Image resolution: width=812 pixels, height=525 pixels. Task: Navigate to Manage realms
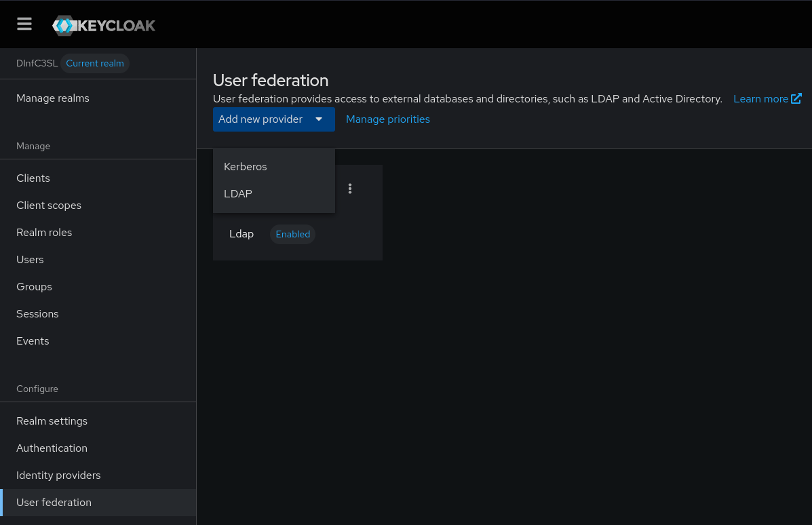53,98
